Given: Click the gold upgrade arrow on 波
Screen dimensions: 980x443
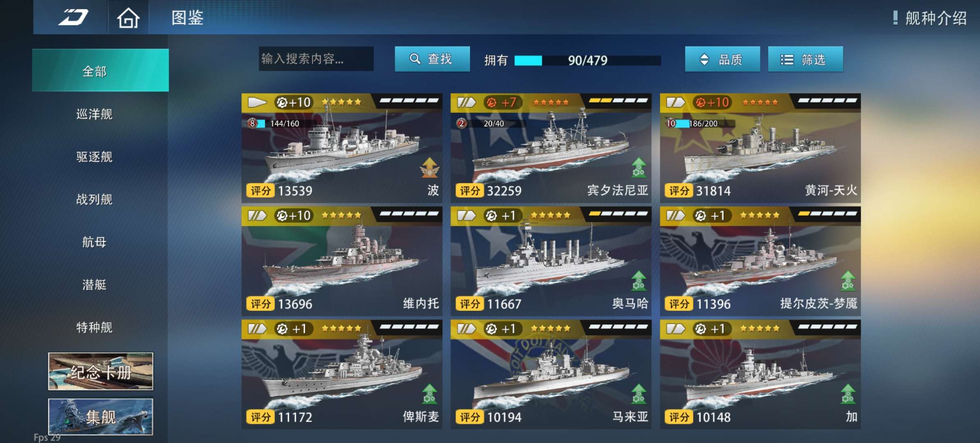Looking at the screenshot, I should pos(430,168).
